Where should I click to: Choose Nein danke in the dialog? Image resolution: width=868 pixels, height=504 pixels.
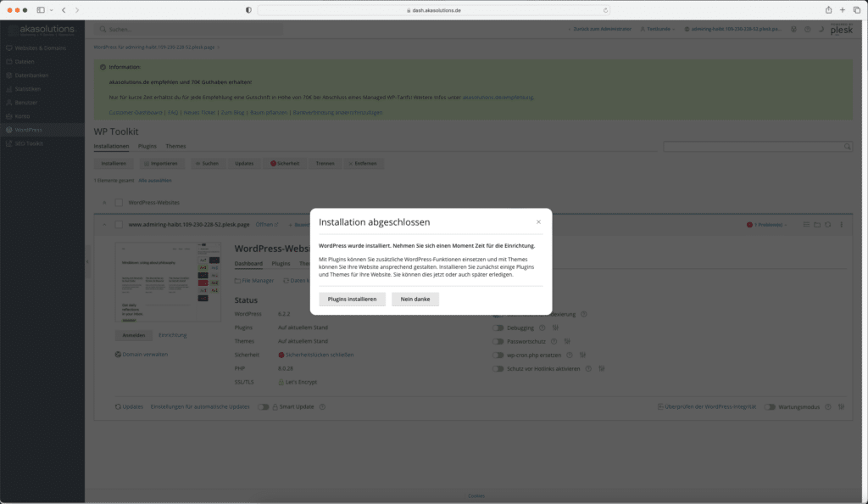click(415, 300)
